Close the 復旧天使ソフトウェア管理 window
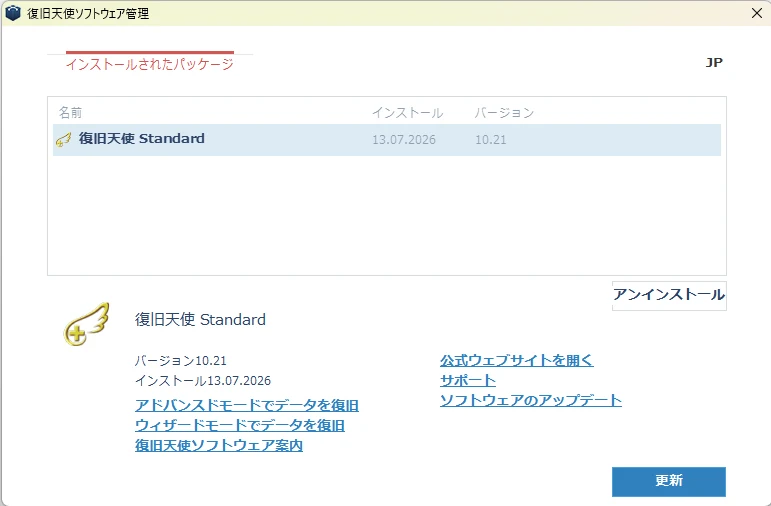 point(757,13)
